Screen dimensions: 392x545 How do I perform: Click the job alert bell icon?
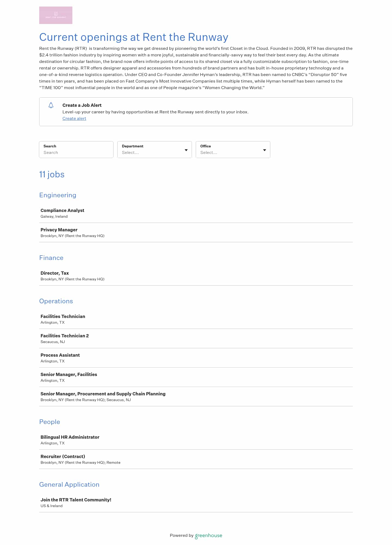pyautogui.click(x=51, y=105)
